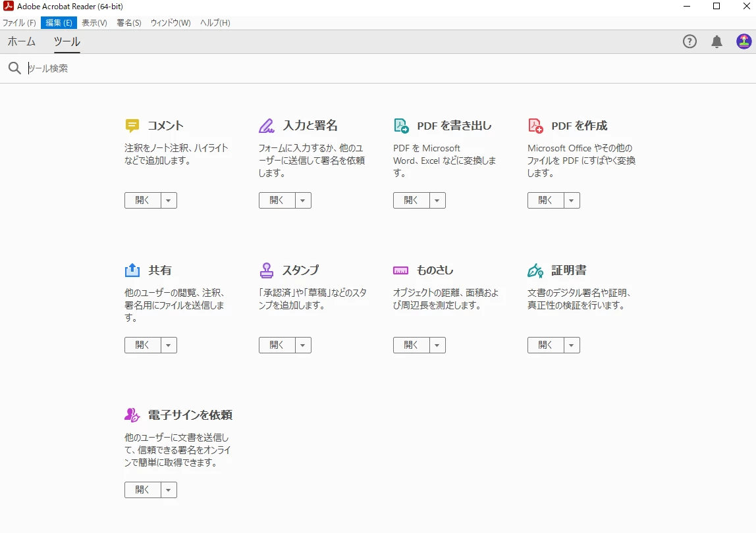
Task: Click the コメント tool icon
Action: click(x=132, y=126)
